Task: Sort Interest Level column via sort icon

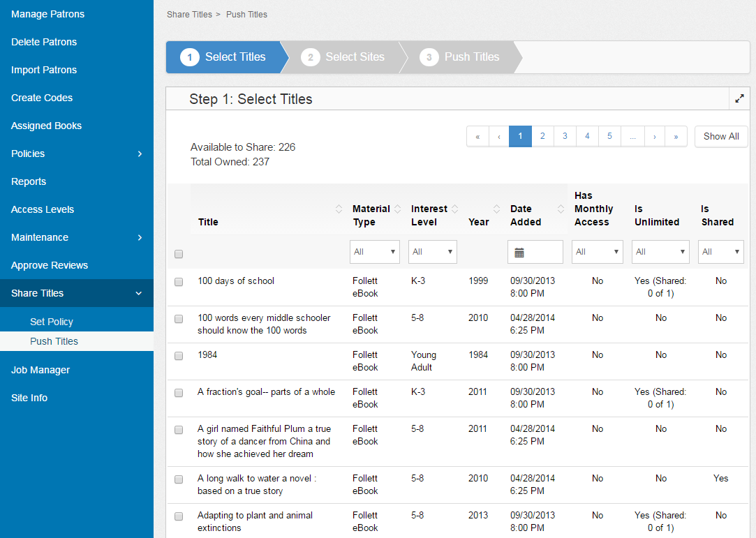Action: 454,209
